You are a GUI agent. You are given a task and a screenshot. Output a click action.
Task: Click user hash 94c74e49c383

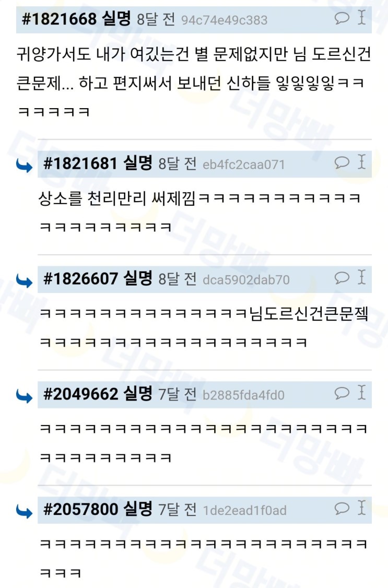[224, 20]
